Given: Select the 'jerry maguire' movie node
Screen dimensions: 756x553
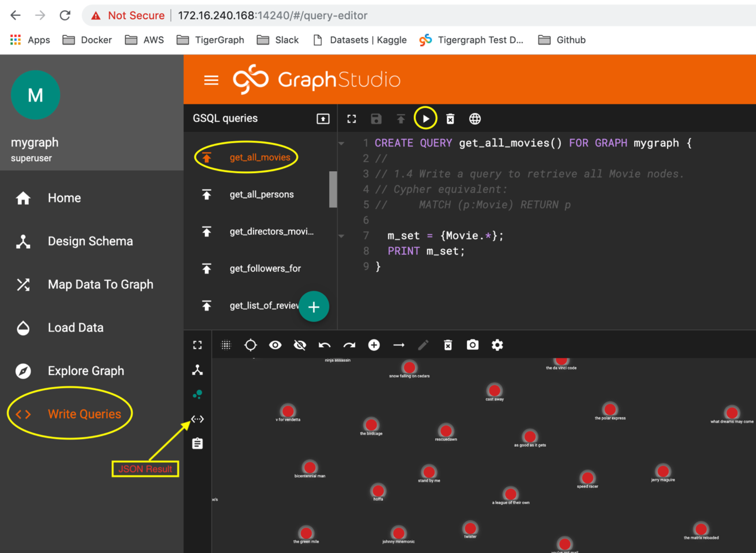Looking at the screenshot, I should (x=663, y=471).
